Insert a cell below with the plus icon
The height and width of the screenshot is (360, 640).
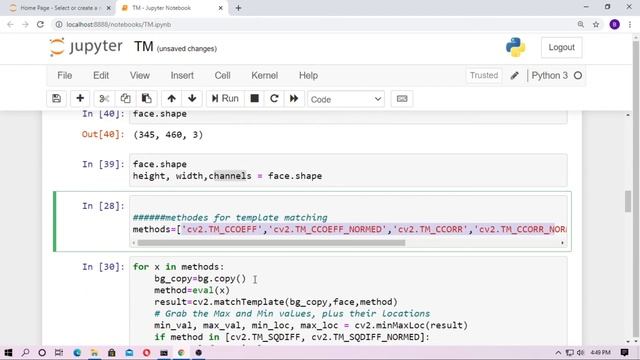coord(80,99)
